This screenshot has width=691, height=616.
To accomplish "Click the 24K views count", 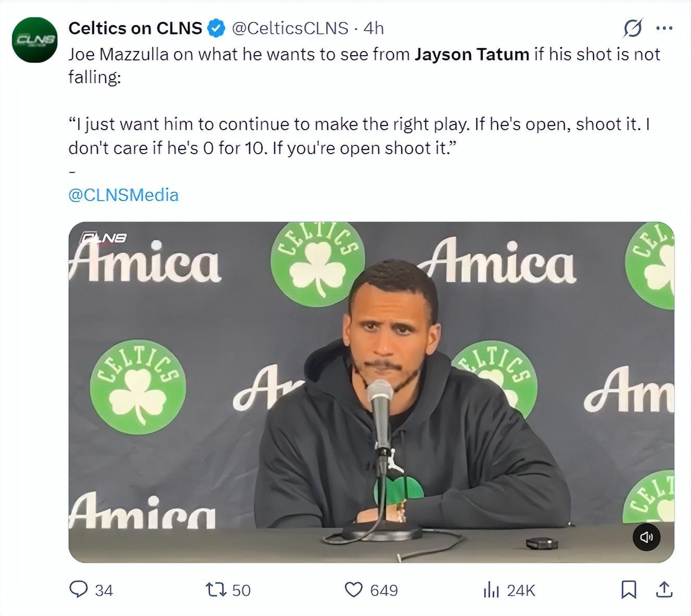I will click(521, 590).
